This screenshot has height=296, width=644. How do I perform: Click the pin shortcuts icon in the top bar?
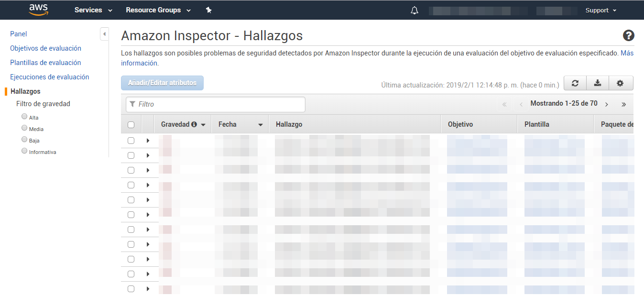click(208, 10)
